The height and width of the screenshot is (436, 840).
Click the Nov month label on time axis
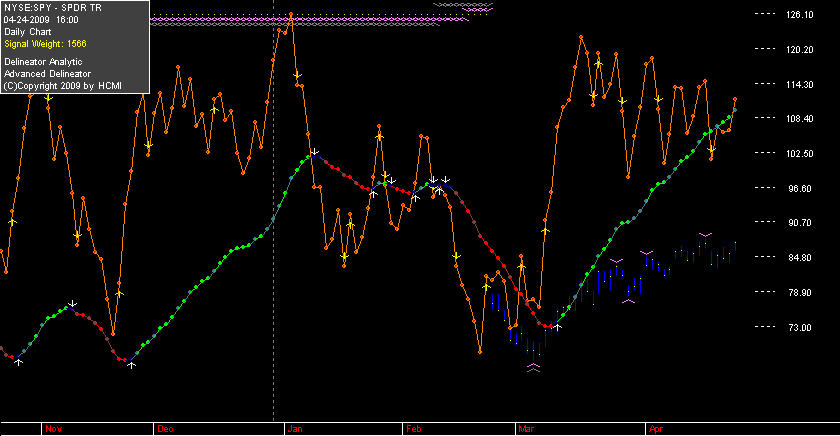tap(54, 429)
